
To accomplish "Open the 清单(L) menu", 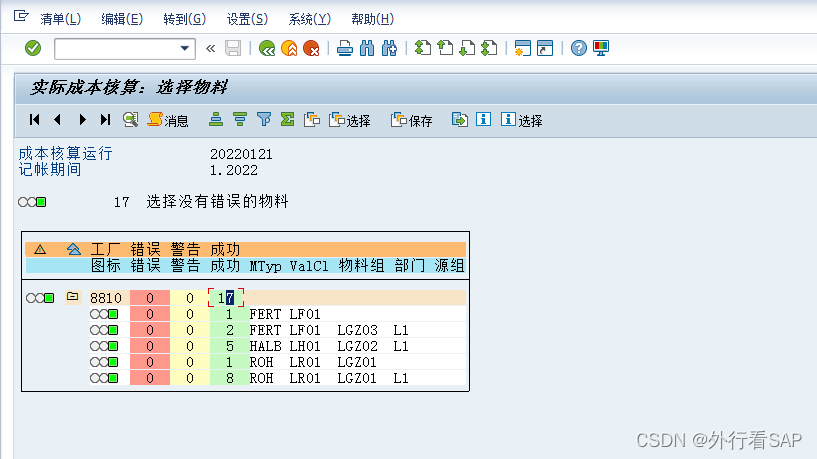I will (x=60, y=19).
